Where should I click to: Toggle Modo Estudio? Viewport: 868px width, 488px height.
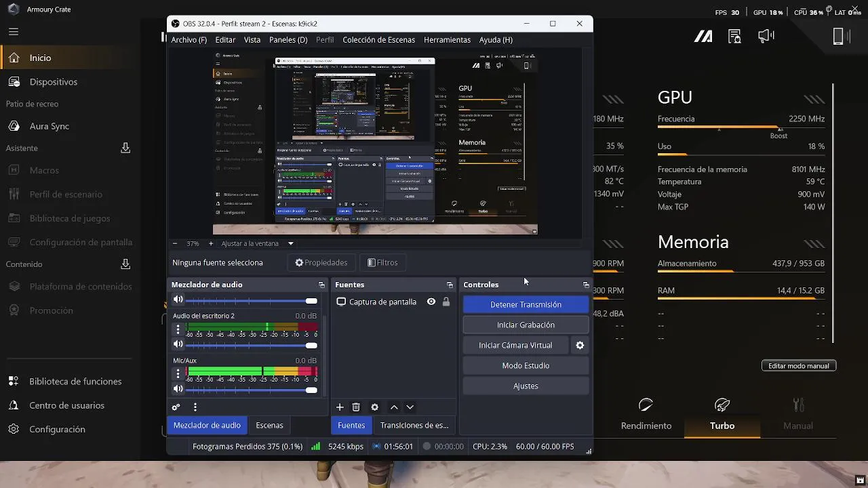tap(526, 366)
